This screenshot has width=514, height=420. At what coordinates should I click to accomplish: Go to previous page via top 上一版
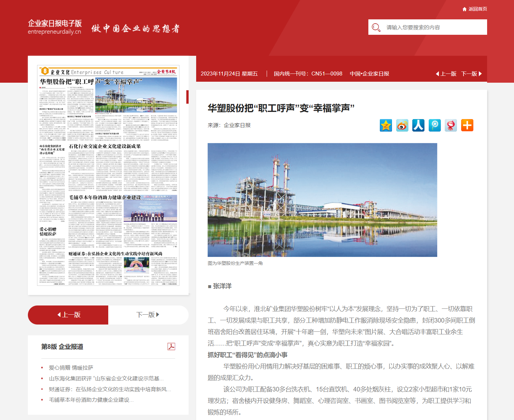(x=446, y=74)
